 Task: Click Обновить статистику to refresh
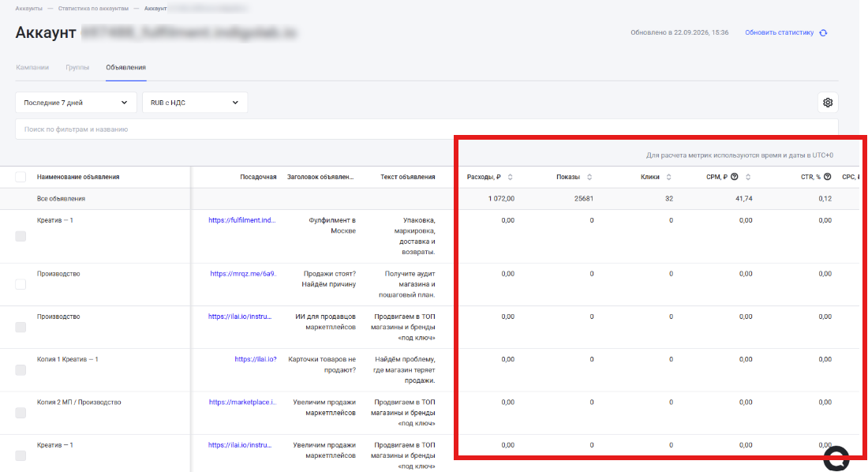pyautogui.click(x=786, y=32)
